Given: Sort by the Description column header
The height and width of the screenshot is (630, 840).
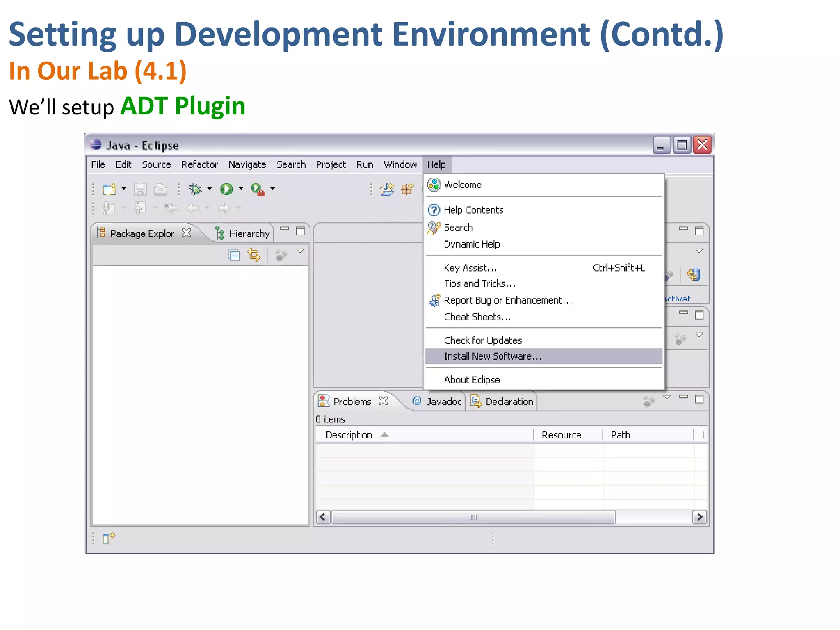Looking at the screenshot, I should 425,435.
